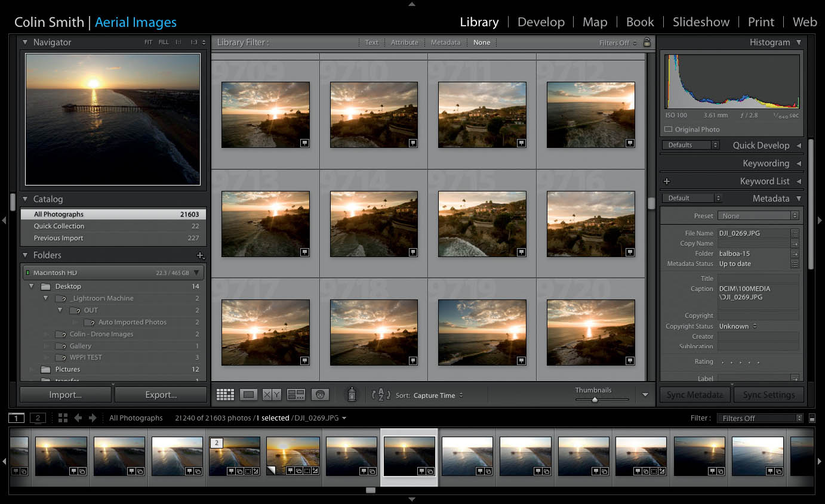Click the grid view vertical scrollbar handle
Screen dimensions: 825x504
pos(651,203)
